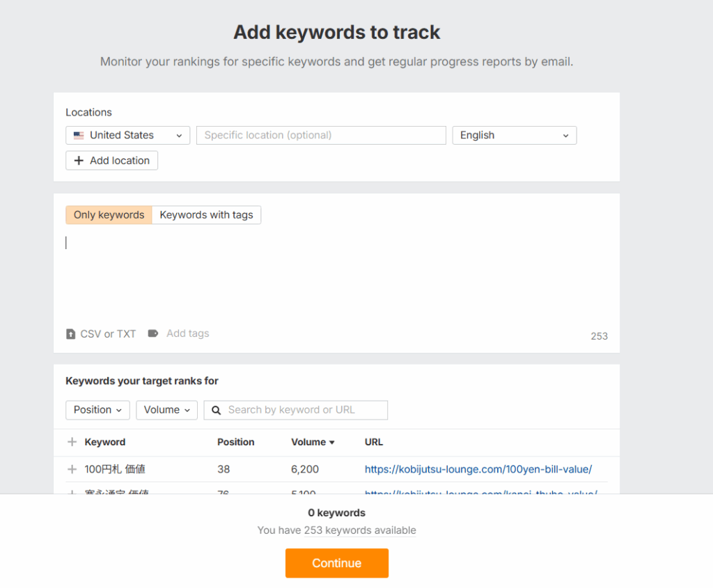Click the 253 keywords available link

click(359, 530)
